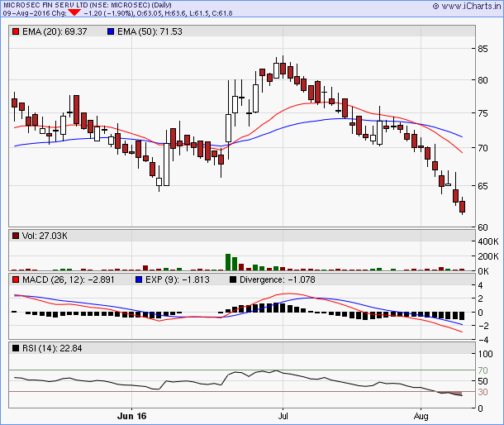Click the blue EMA (50) legend swatch

click(111, 31)
